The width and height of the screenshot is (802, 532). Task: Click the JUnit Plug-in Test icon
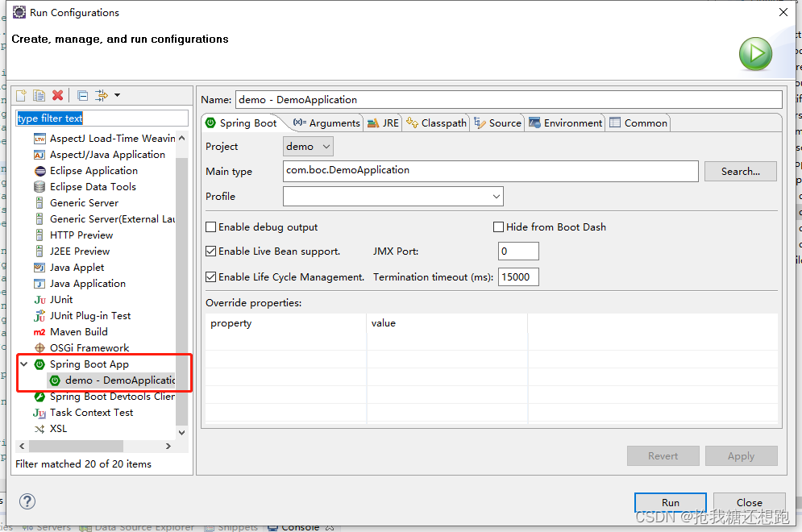pos(39,316)
